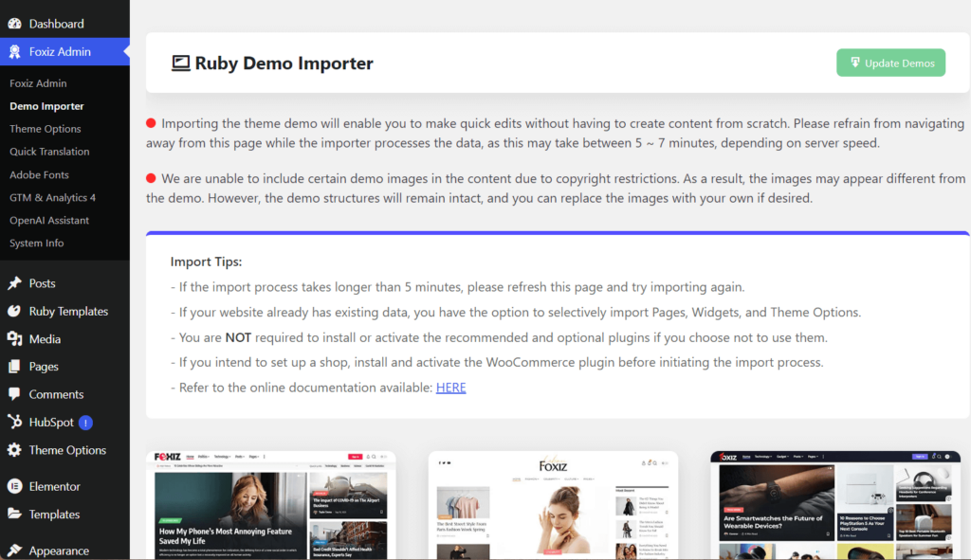Click the Appearance paintbrush icon
Screen dimensions: 971x560
pos(14,551)
